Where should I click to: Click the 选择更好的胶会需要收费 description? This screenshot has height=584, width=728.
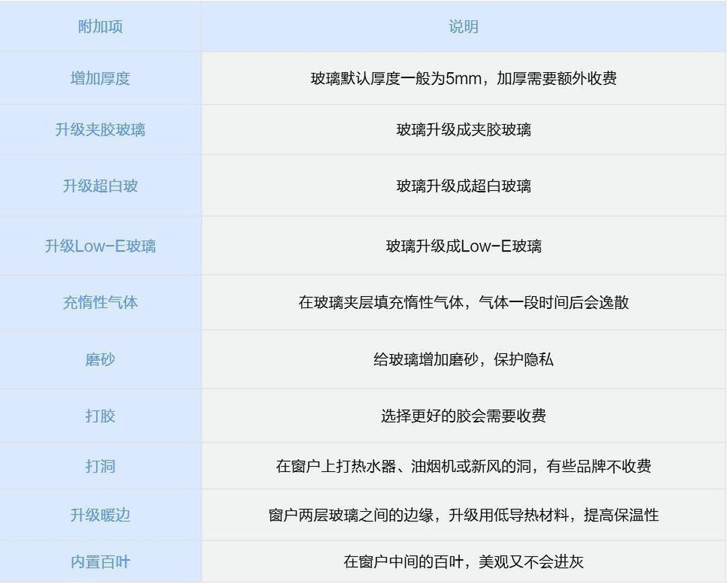coord(463,415)
